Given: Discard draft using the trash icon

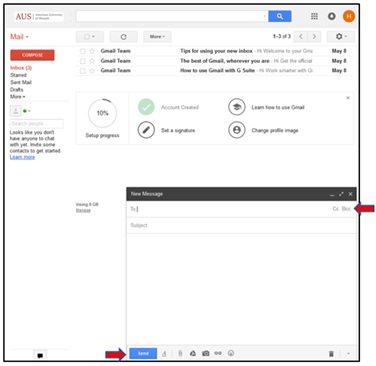Looking at the screenshot, I should click(x=331, y=354).
